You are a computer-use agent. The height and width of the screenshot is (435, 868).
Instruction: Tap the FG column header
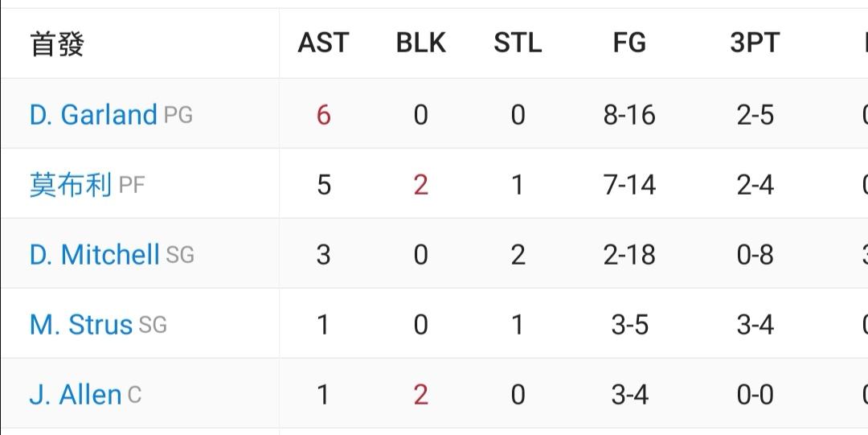point(629,43)
